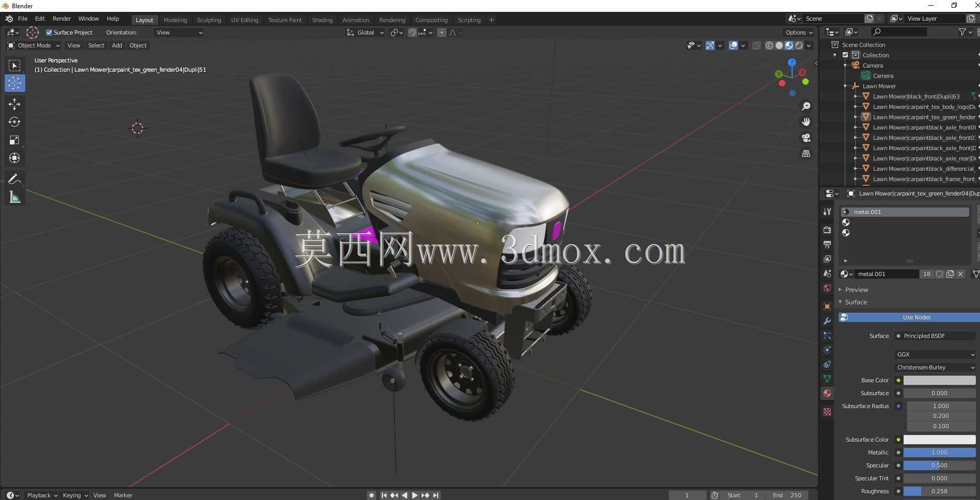
Task: Click the Roughness slider
Action: point(939,491)
